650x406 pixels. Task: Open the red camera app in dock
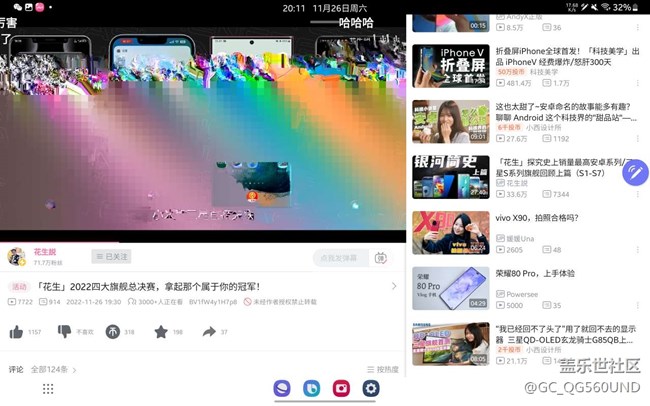(341, 388)
